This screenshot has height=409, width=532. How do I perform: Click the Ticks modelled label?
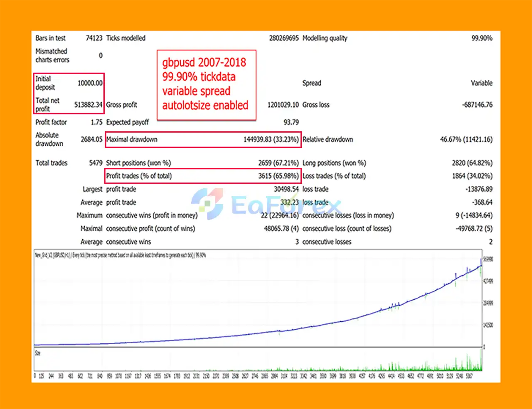126,38
